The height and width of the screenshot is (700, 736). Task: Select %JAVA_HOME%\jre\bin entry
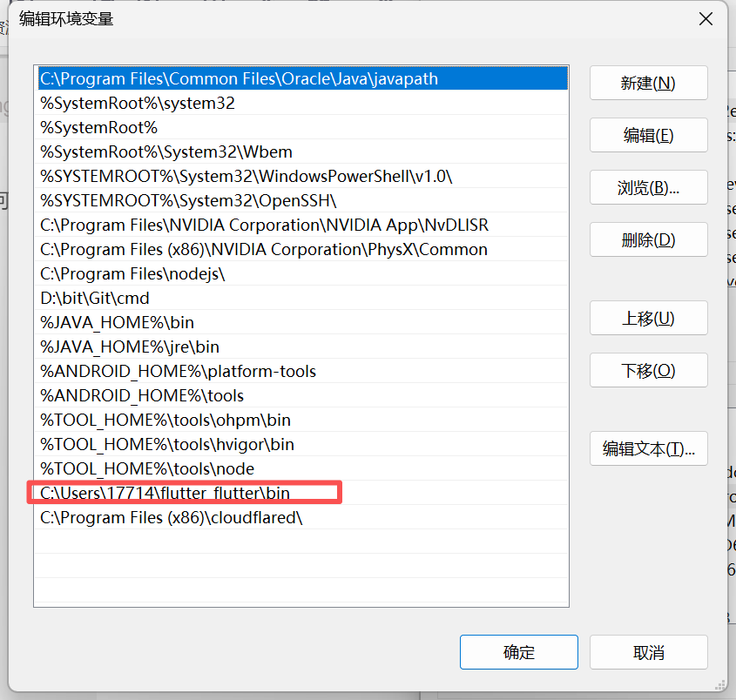click(301, 347)
